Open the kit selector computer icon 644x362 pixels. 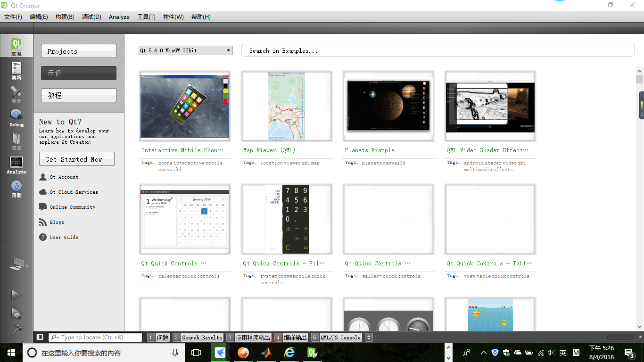[x=17, y=264]
